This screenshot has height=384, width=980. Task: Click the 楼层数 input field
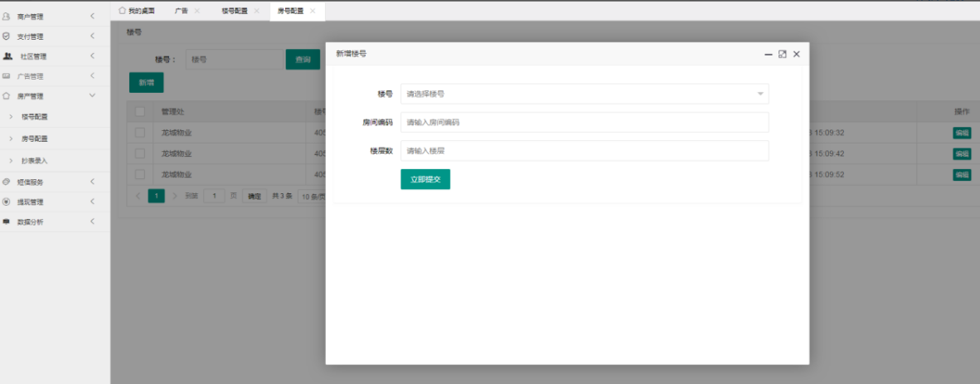584,151
